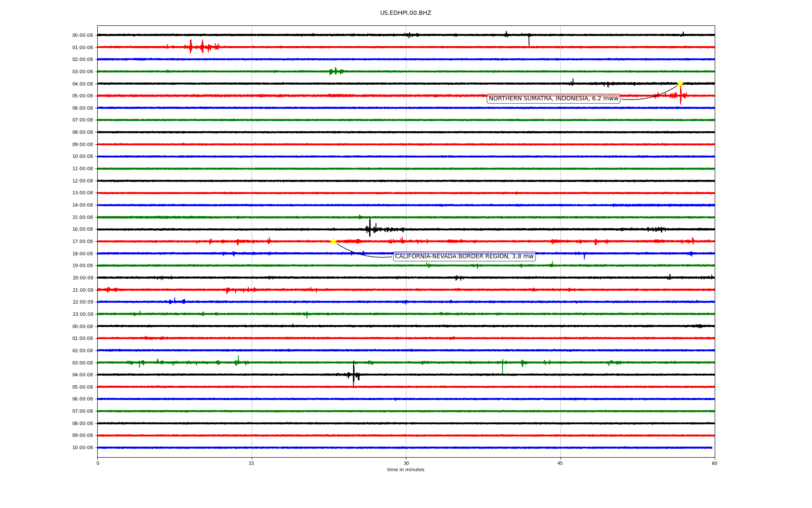Click the yellow star on the 17:00:08 trace

pyautogui.click(x=333, y=241)
